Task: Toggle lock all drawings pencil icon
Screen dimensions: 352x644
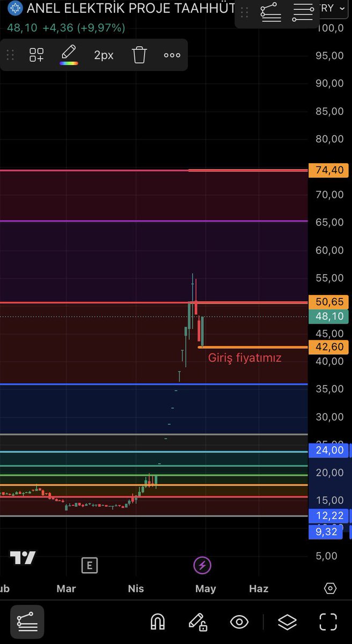Action: click(x=198, y=621)
